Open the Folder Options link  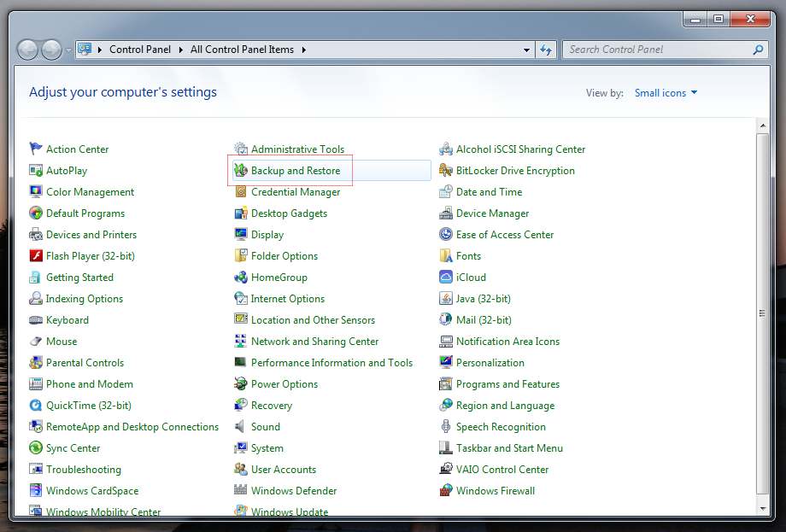284,256
